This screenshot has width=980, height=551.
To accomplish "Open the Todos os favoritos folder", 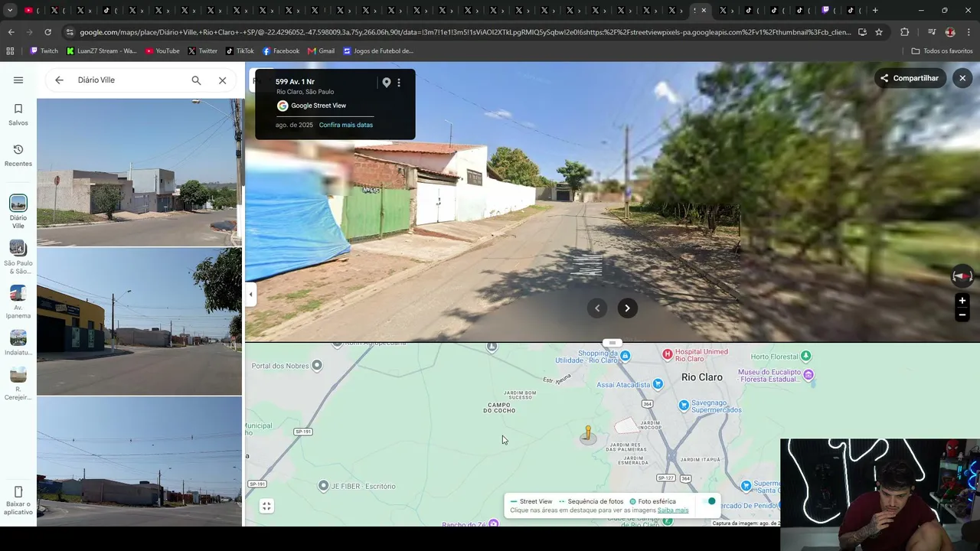I will click(x=942, y=51).
